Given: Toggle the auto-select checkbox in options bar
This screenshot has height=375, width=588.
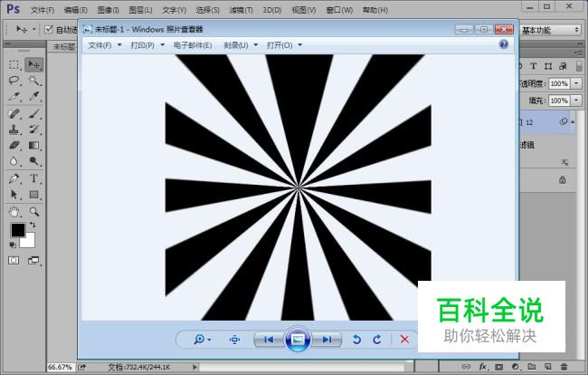Looking at the screenshot, I should [48, 29].
